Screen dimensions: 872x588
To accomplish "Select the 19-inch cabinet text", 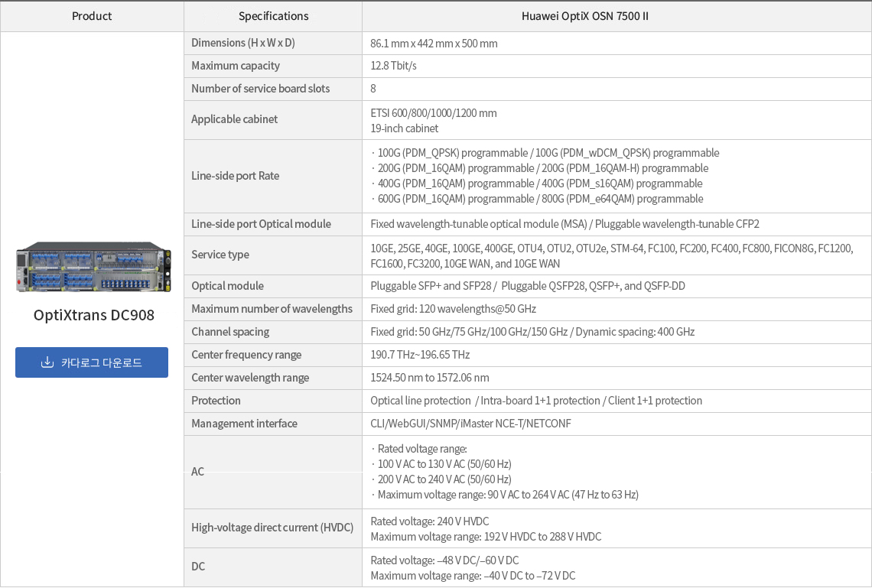I will 405,128.
